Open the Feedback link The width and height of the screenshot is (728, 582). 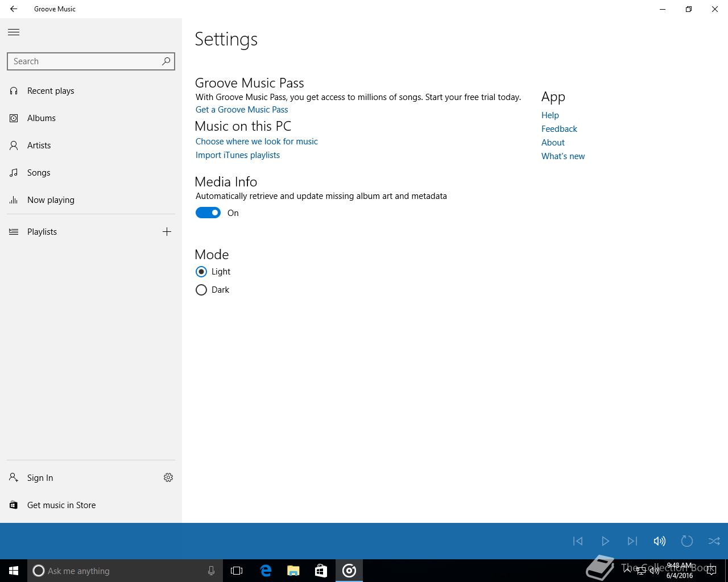click(x=559, y=129)
